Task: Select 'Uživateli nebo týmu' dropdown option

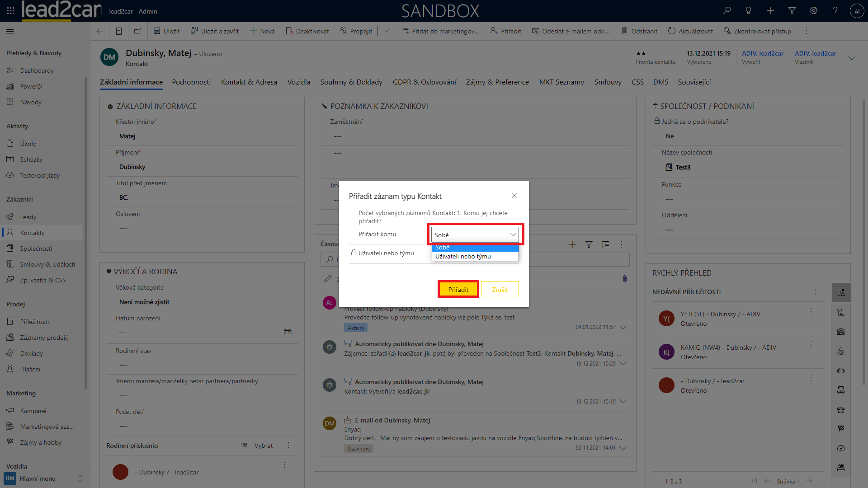Action: 463,256
